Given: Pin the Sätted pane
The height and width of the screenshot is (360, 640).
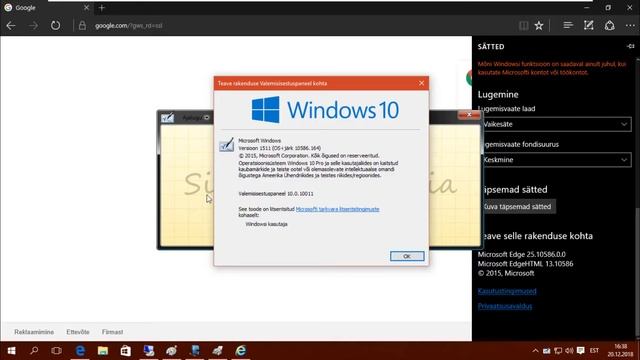Looking at the screenshot, I should 630,47.
